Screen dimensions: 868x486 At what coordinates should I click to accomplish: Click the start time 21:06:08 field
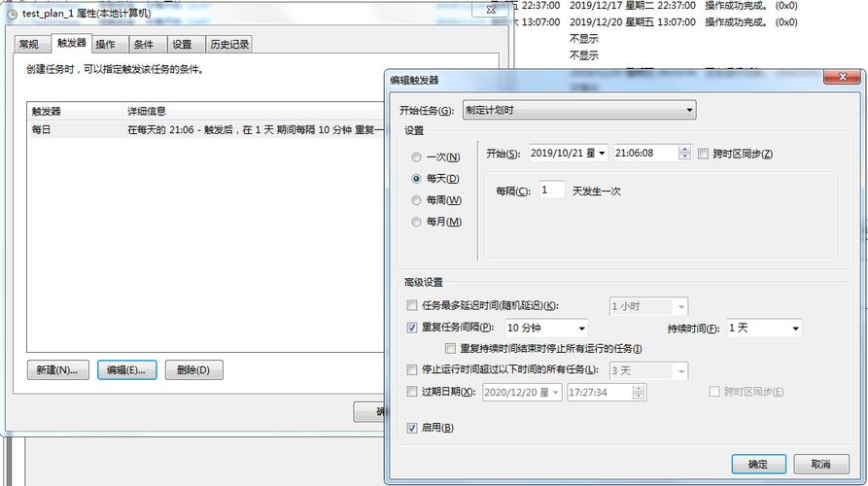point(645,154)
